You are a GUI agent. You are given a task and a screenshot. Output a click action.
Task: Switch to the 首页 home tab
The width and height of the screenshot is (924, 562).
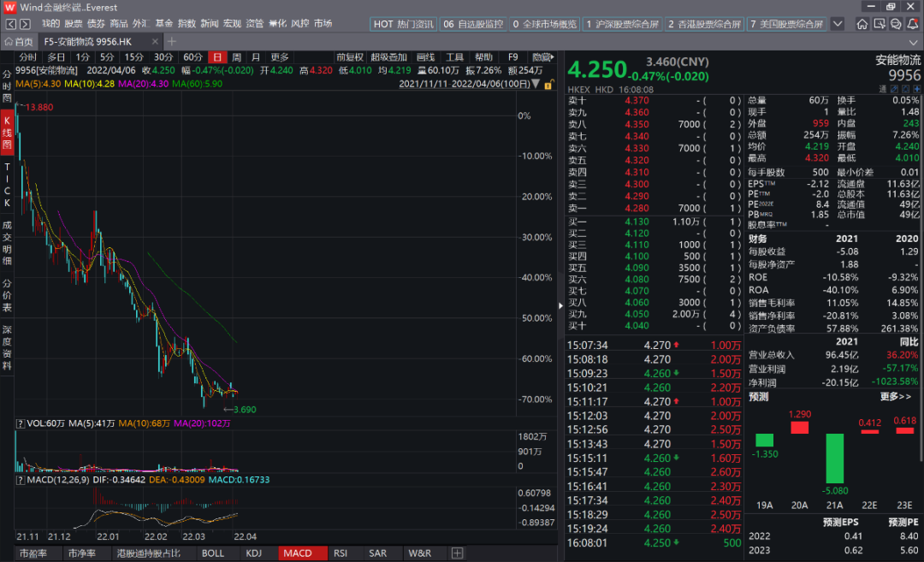pyautogui.click(x=19, y=42)
